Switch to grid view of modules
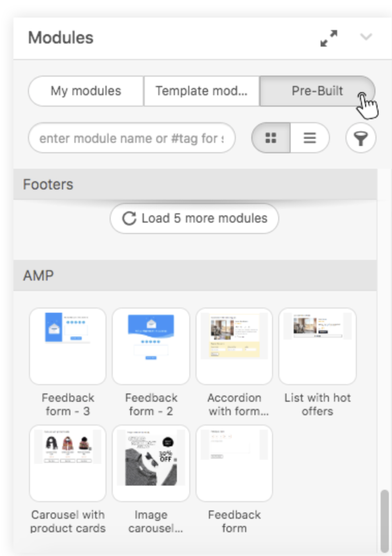 tap(271, 138)
